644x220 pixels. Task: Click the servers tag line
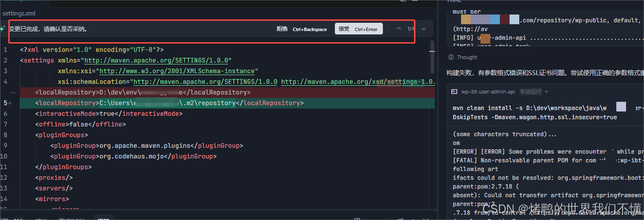point(54,188)
